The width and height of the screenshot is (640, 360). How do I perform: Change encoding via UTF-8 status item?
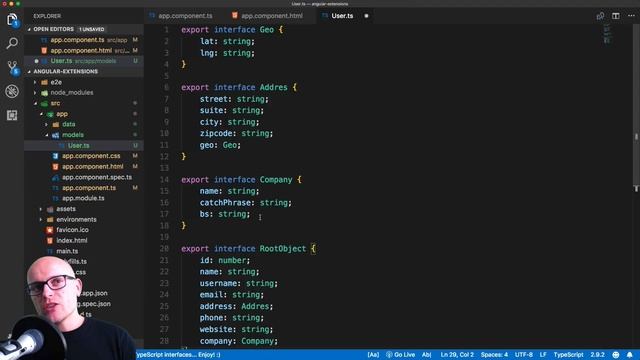point(523,355)
